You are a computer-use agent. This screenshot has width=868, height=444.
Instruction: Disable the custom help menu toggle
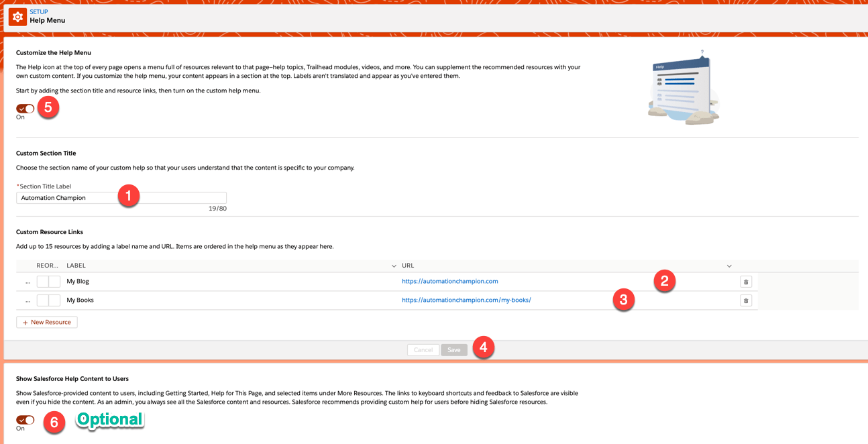25,108
